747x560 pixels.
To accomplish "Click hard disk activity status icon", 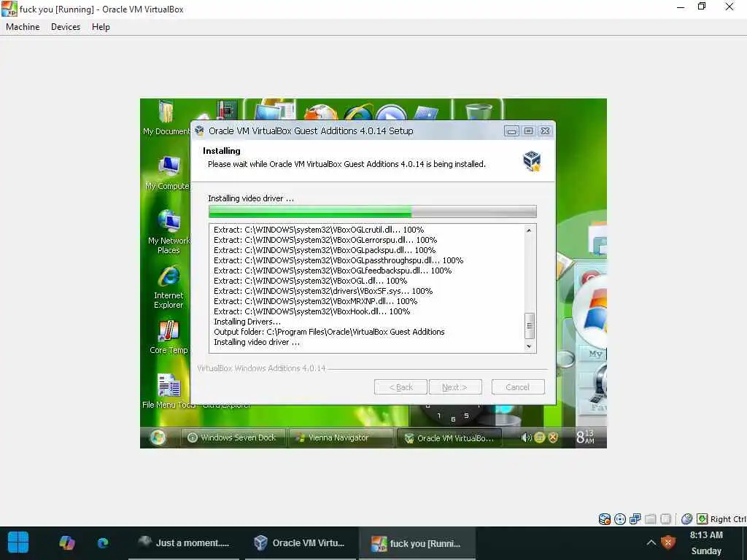I will pos(604,519).
